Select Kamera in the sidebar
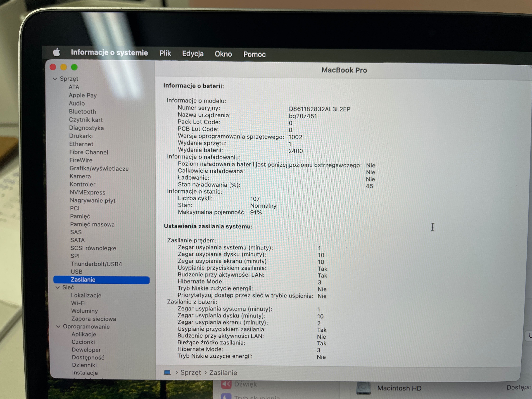 [x=80, y=176]
